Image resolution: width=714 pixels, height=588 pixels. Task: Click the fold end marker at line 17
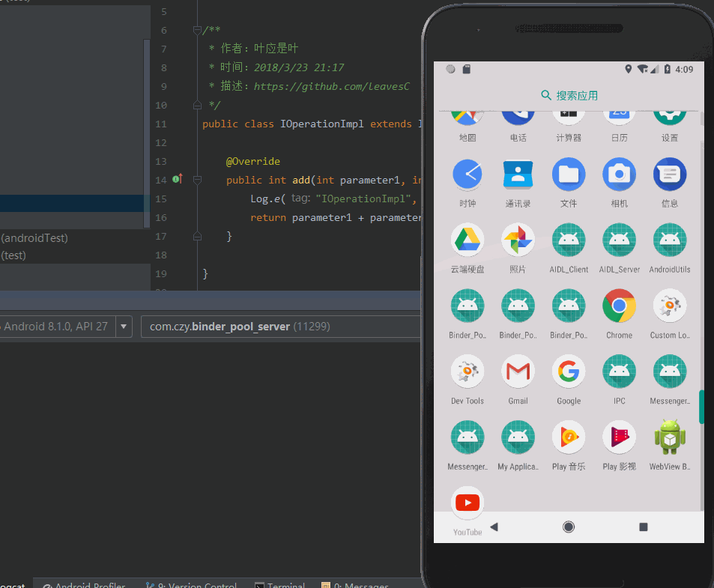coord(197,236)
